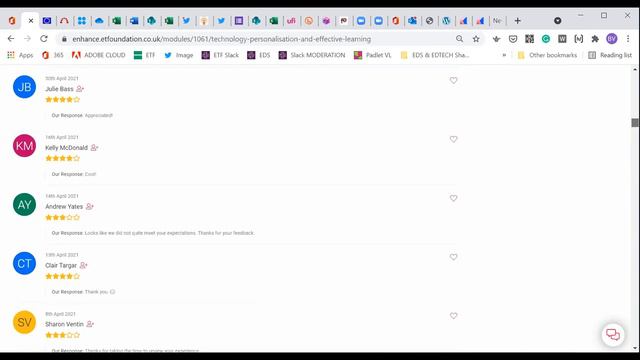
Task: Open SV avatar for Sharon Ventin
Action: tap(24, 322)
